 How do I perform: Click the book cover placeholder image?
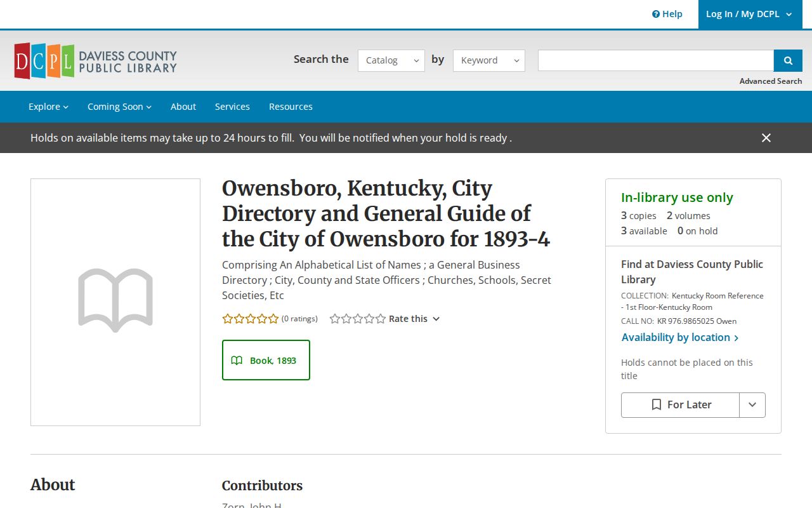(x=115, y=302)
